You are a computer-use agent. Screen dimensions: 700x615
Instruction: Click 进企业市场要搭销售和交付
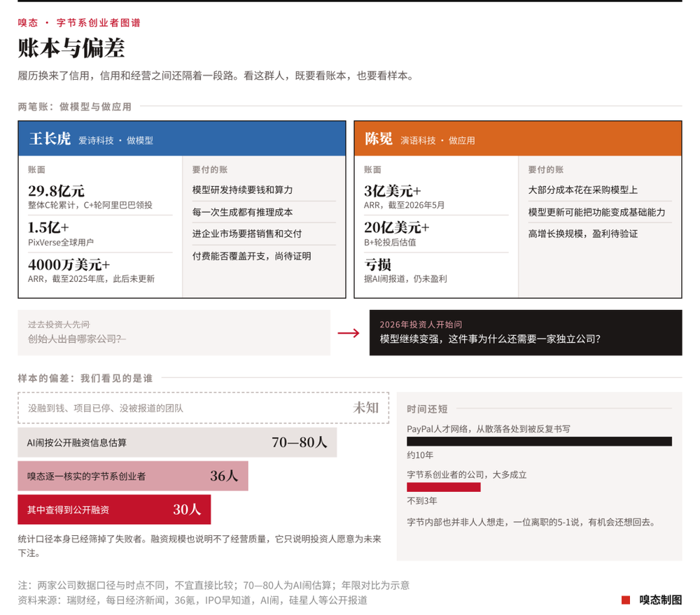247,234
